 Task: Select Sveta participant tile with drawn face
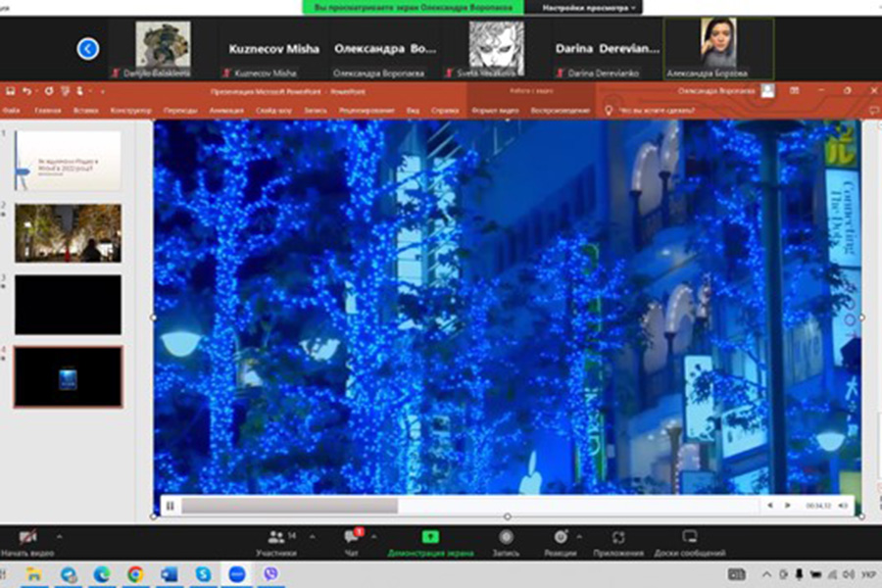[496, 49]
